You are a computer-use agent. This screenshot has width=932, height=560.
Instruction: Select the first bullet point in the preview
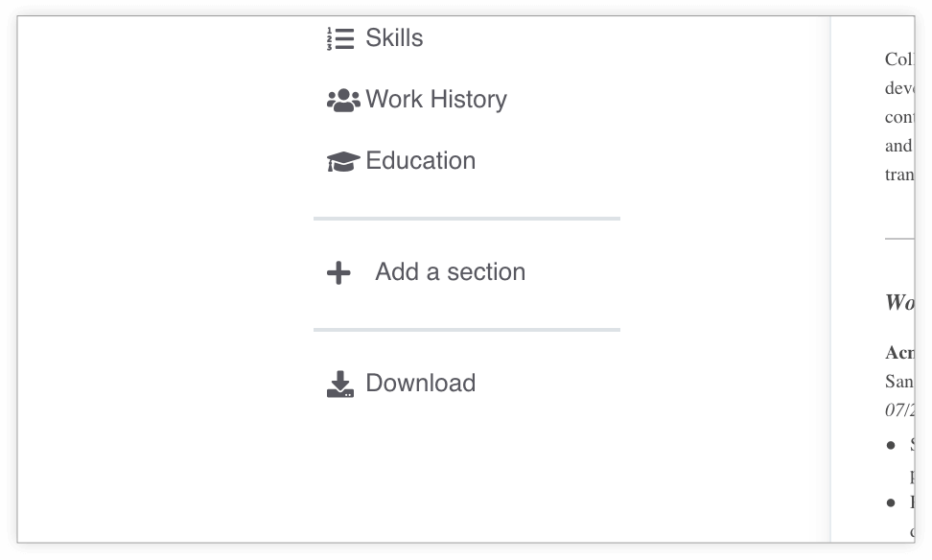900,459
